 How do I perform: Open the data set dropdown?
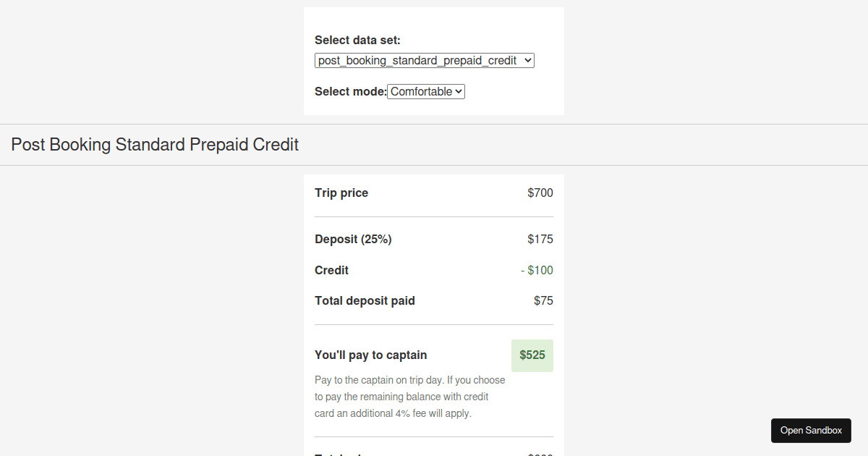[424, 60]
